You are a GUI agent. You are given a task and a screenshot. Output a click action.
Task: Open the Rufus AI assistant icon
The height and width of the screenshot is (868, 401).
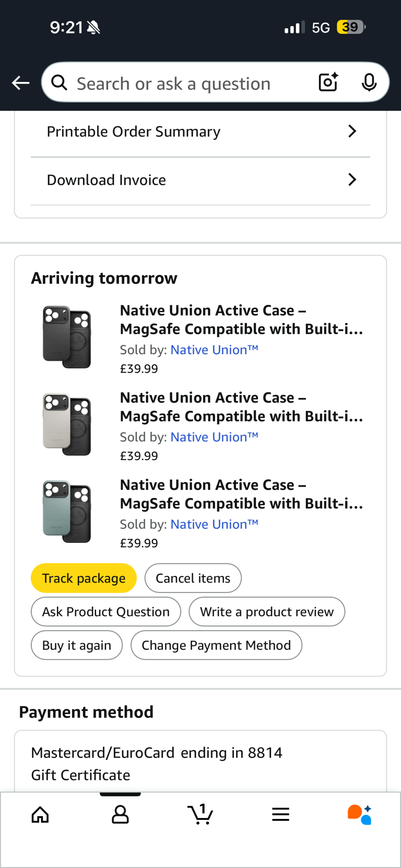pyautogui.click(x=360, y=815)
